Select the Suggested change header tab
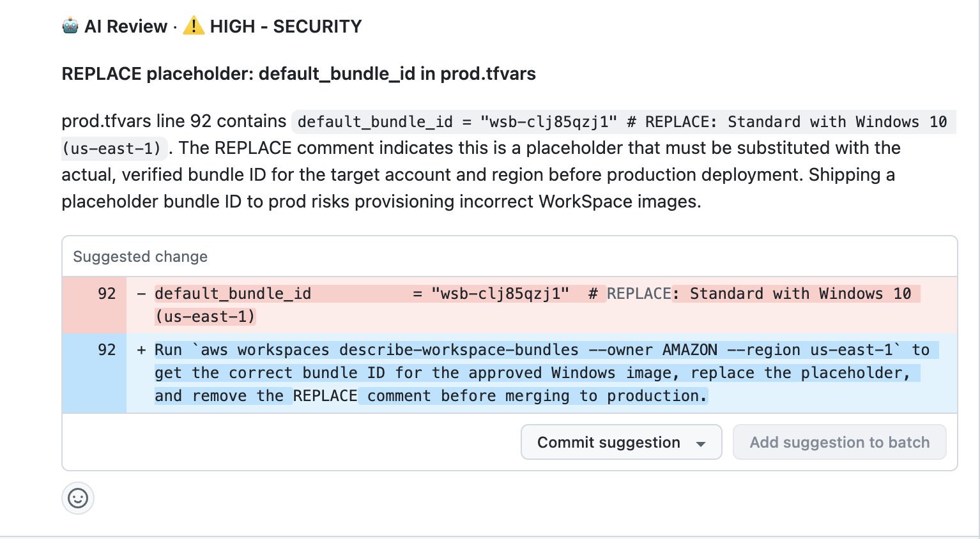The height and width of the screenshot is (539, 980). pyautogui.click(x=140, y=256)
